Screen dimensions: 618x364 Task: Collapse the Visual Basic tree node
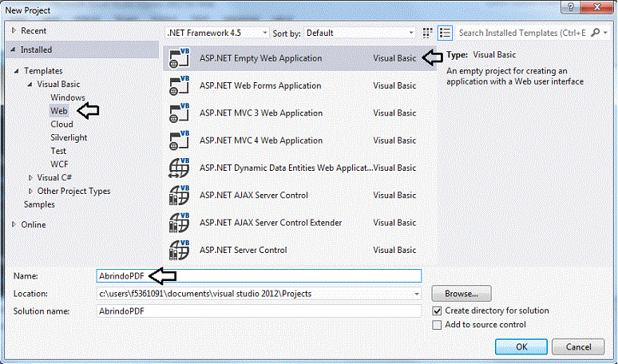[30, 85]
